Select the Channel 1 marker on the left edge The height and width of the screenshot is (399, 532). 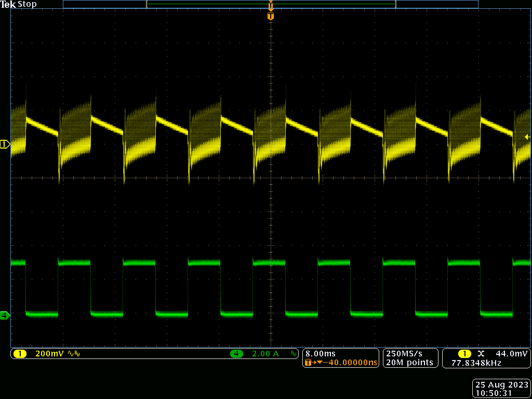click(5, 144)
